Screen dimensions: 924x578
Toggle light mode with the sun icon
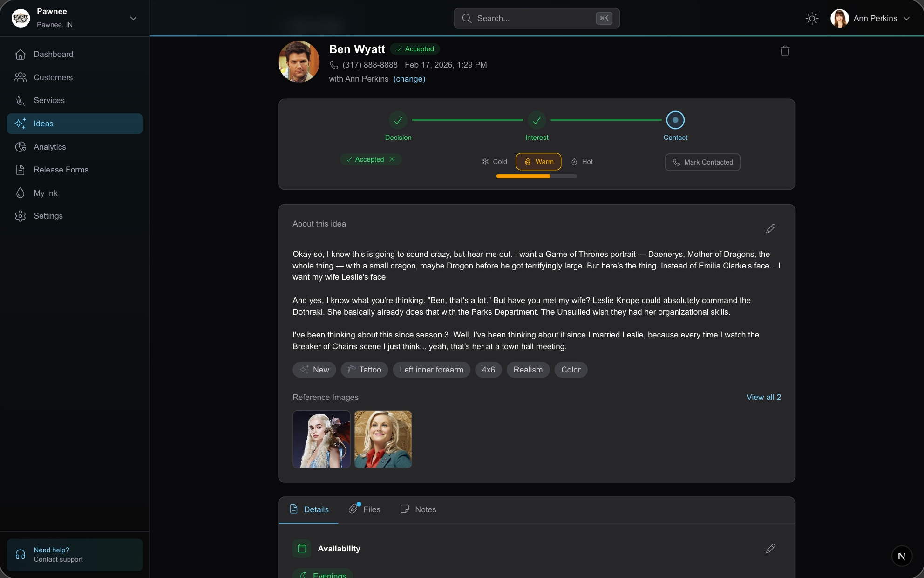(x=812, y=18)
